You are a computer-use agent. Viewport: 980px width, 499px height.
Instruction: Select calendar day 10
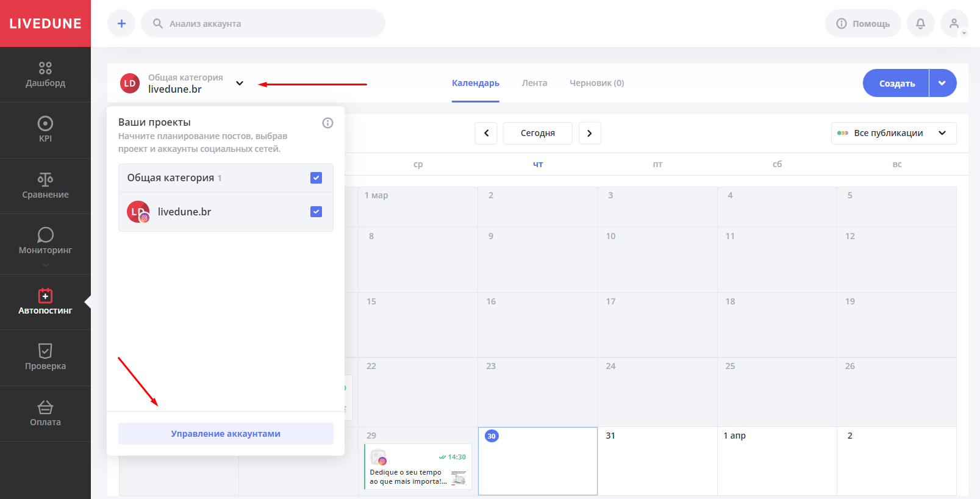coord(657,260)
